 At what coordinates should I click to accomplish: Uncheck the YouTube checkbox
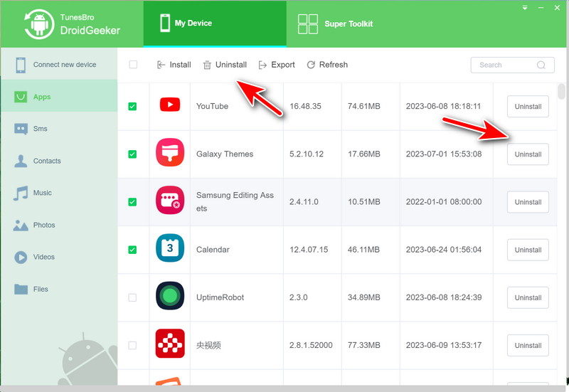point(132,106)
